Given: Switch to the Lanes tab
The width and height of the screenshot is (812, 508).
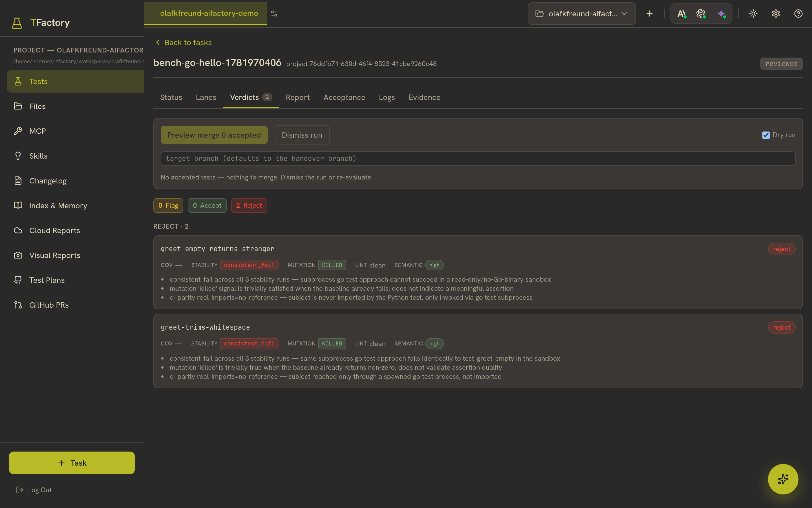Looking at the screenshot, I should pyautogui.click(x=206, y=97).
